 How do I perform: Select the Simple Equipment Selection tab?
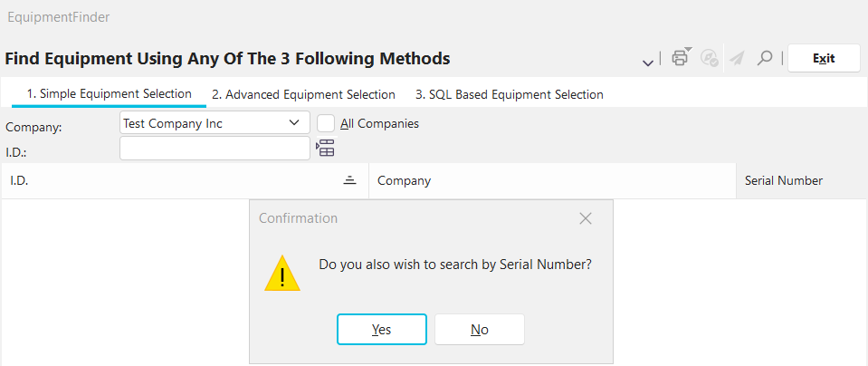click(x=109, y=93)
